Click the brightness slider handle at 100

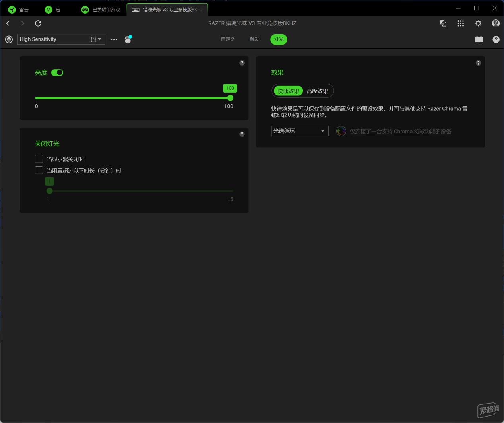pyautogui.click(x=230, y=98)
